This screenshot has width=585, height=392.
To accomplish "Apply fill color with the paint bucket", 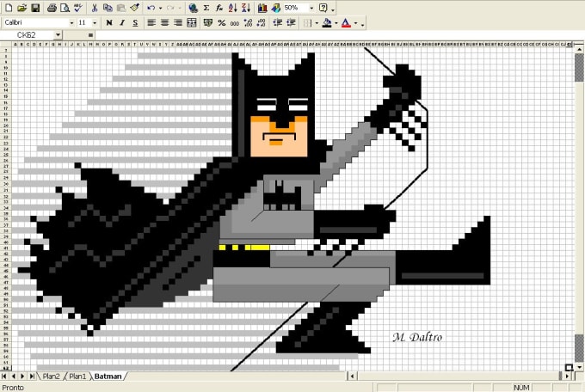I will coord(327,22).
